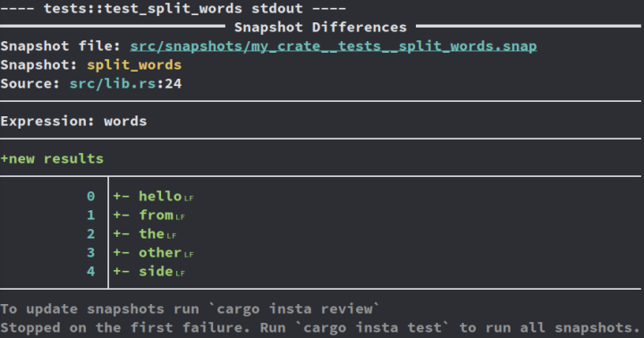Click the src/lib.rs source path

[113, 84]
